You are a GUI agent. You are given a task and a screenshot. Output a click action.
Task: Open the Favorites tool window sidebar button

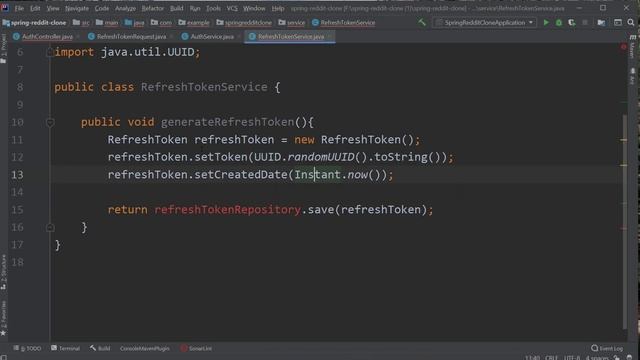[x=4, y=318]
